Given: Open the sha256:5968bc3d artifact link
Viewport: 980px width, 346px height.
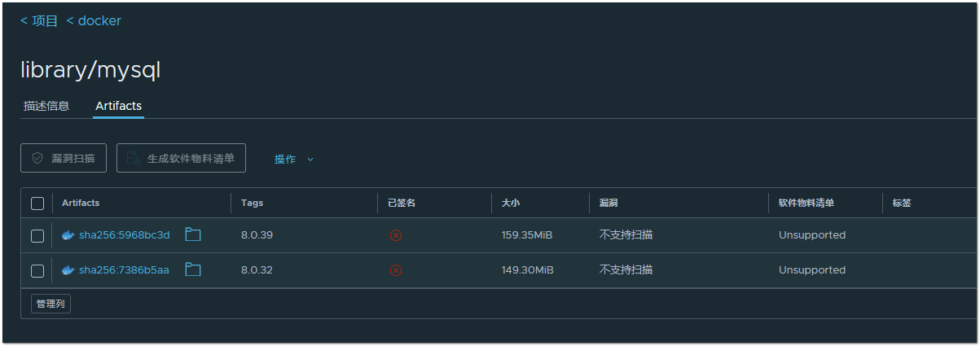Looking at the screenshot, I should point(124,235).
